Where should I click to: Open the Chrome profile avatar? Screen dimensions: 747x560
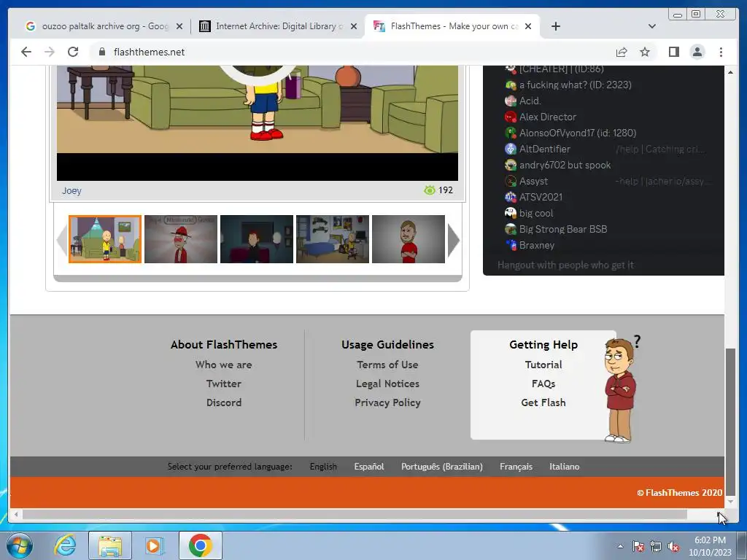(x=697, y=52)
